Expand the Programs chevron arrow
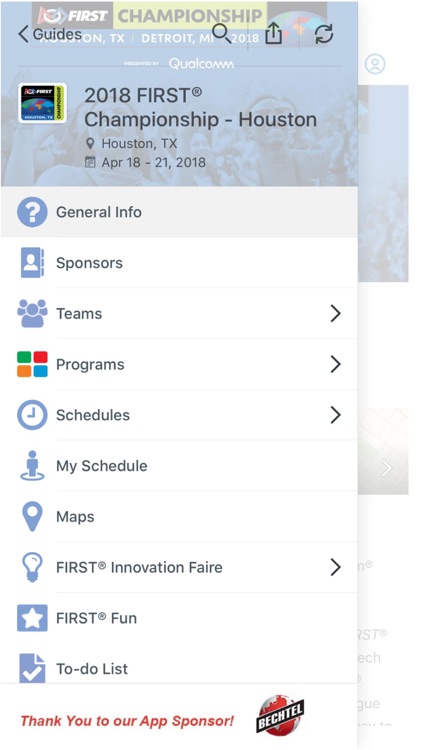This screenshot has width=422, height=750. 335,364
